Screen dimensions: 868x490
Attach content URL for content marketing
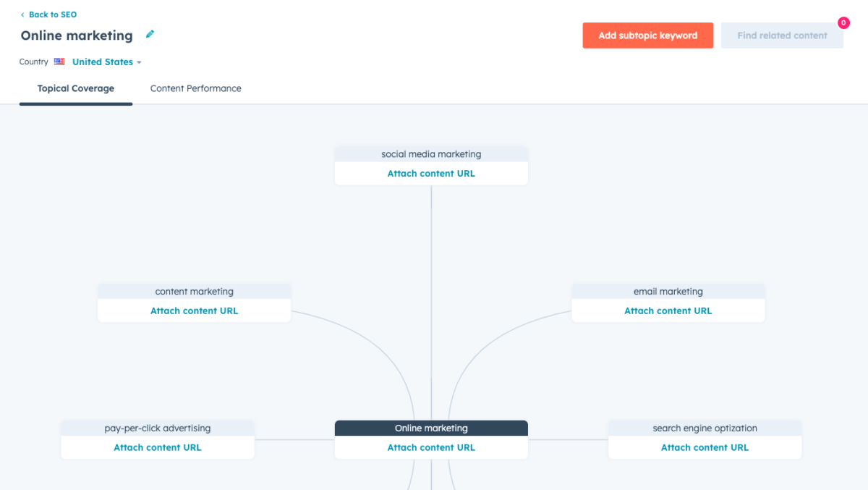point(194,310)
